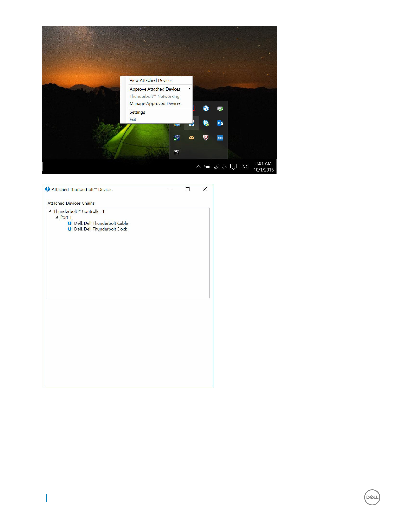The image size is (411, 532).
Task: Click the Bluetooth-style icon with green check
Action: (x=177, y=137)
